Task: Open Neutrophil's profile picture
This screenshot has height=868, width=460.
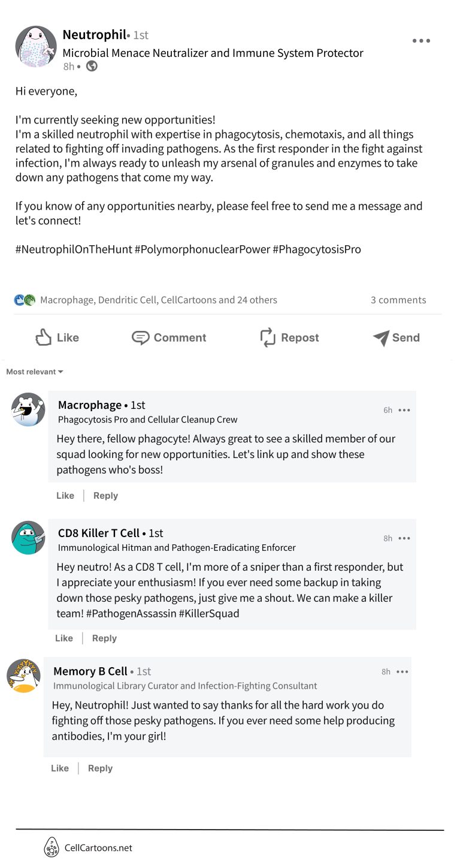Action: pos(36,47)
